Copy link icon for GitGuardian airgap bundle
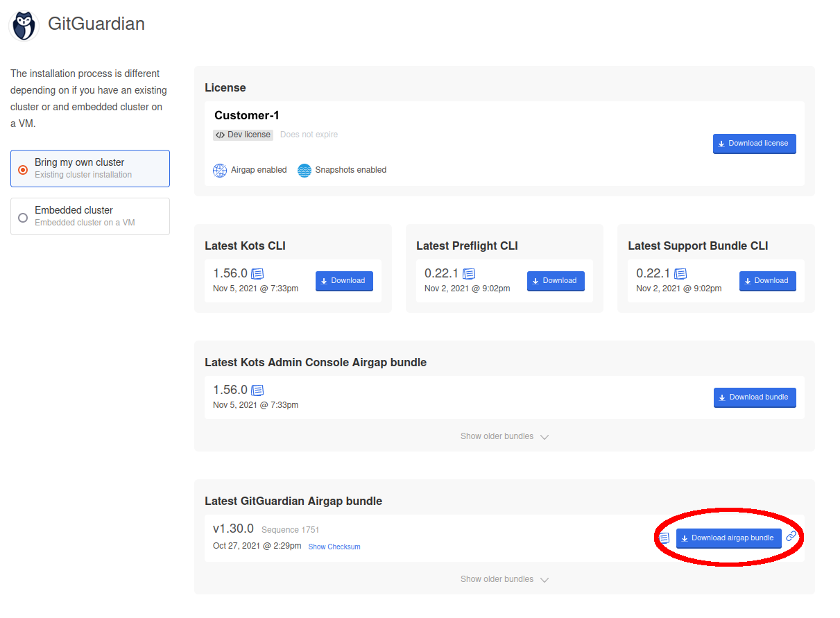This screenshot has height=618, width=840. 791,536
